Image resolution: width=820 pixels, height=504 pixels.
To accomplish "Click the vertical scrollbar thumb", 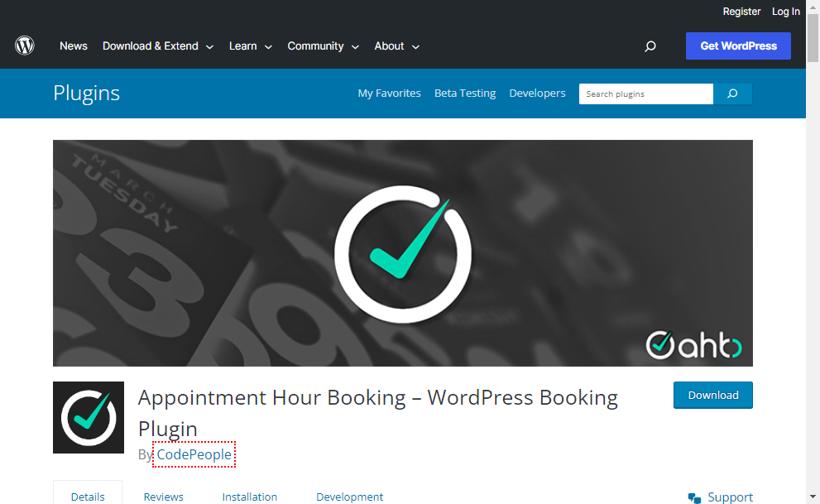I will click(813, 38).
